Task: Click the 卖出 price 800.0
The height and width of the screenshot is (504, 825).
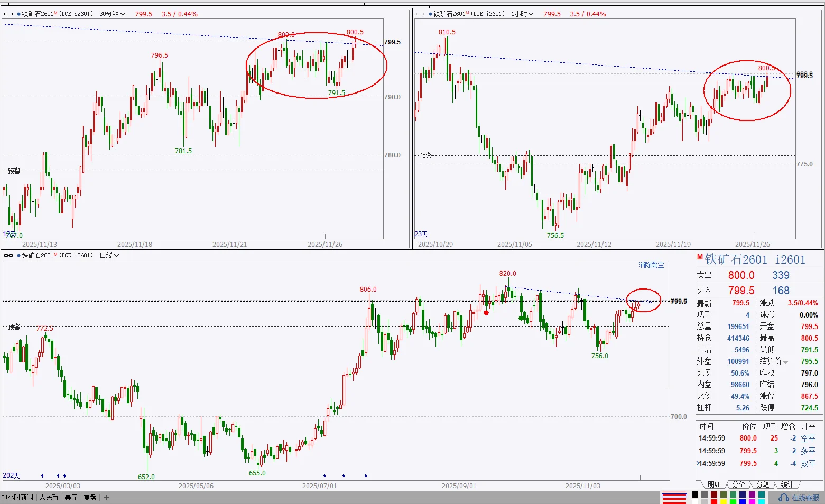Action: tap(741, 275)
